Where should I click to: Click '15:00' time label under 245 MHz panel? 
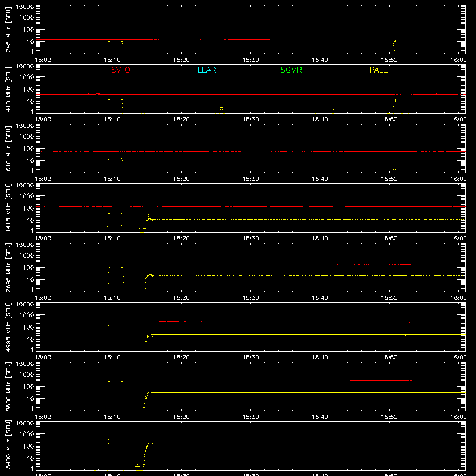(x=43, y=60)
